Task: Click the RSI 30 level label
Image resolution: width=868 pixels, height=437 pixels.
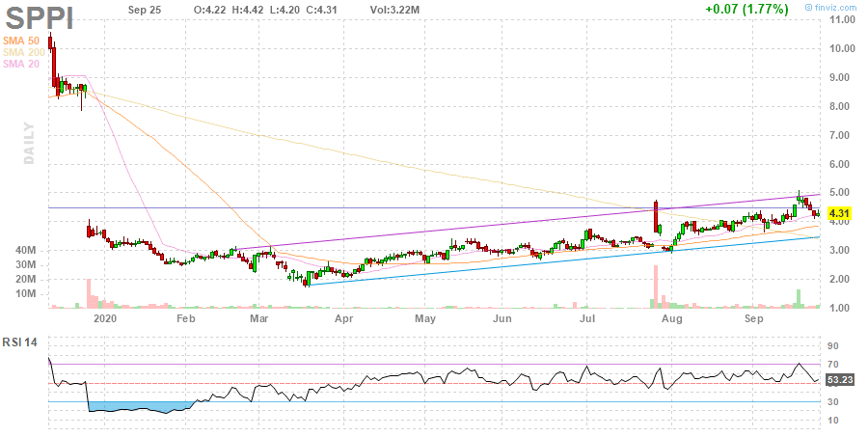Action: pyautogui.click(x=832, y=401)
